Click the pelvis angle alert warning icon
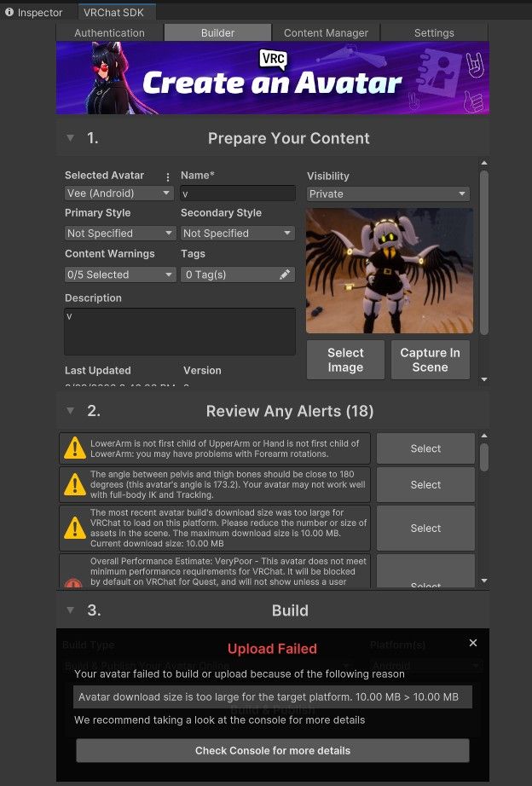This screenshot has height=786, width=532. (75, 485)
